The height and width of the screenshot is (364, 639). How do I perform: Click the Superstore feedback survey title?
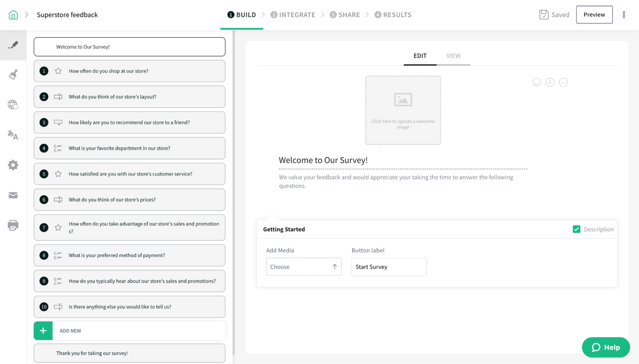point(67,15)
